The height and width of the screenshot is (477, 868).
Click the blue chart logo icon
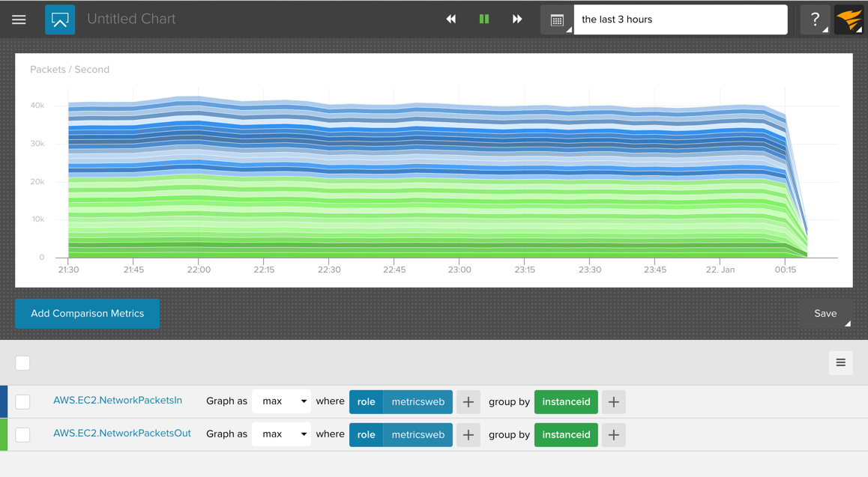[60, 19]
